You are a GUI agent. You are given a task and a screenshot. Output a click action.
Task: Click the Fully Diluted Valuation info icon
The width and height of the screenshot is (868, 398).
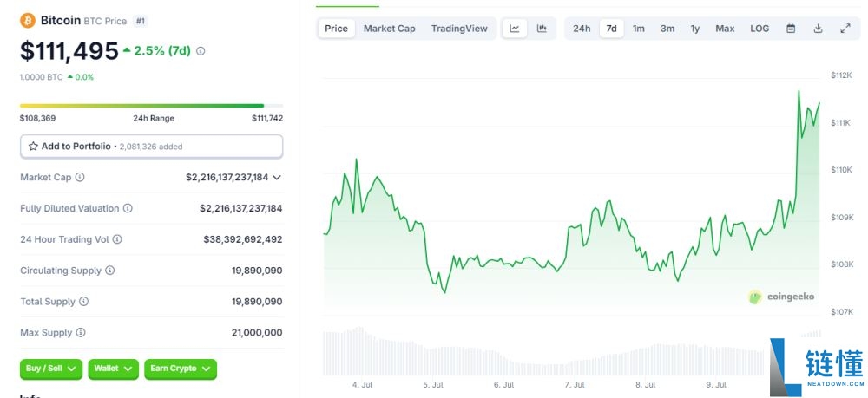(128, 208)
